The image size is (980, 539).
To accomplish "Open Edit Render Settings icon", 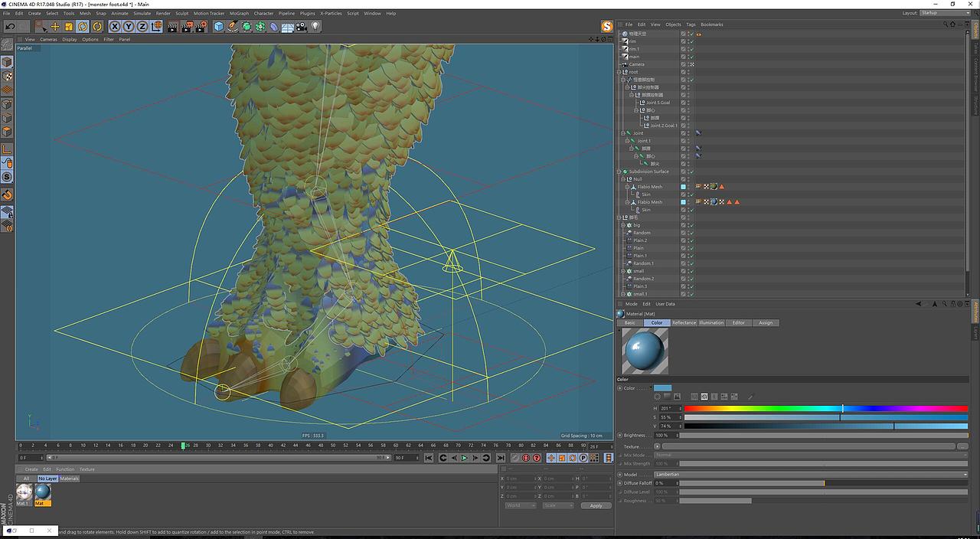I will 201,27.
